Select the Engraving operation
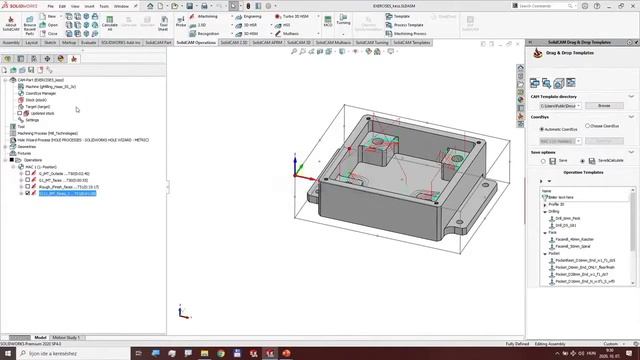This screenshot has width=640, height=360. (x=248, y=16)
